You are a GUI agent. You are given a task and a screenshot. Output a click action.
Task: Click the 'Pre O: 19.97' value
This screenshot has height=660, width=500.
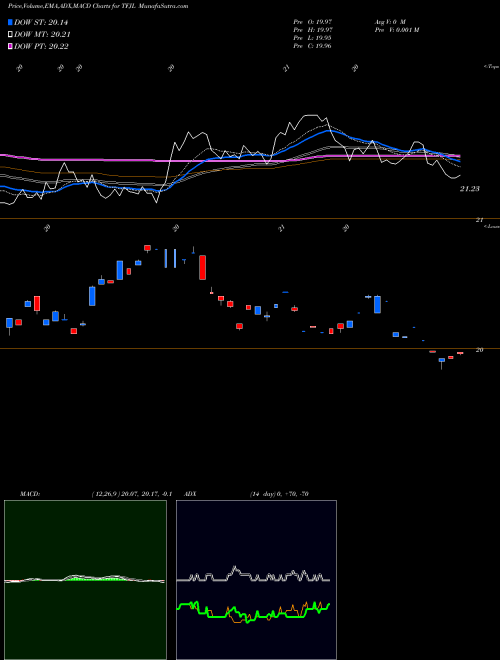[x=313, y=21]
